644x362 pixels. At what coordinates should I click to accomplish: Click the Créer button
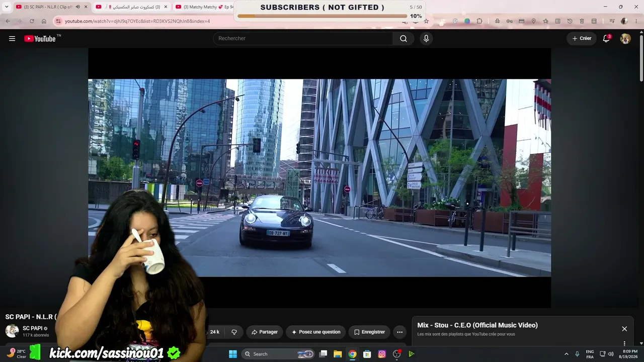pyautogui.click(x=582, y=39)
